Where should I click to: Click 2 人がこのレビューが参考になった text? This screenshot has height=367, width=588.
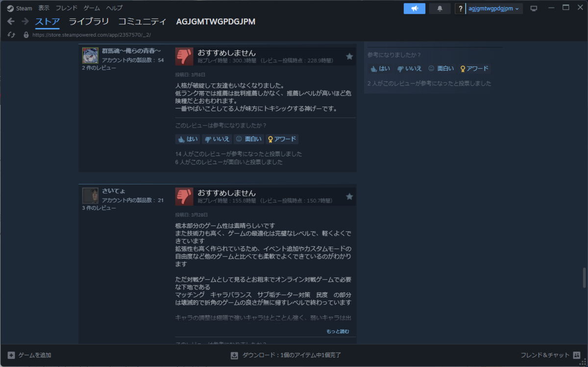pyautogui.click(x=429, y=83)
